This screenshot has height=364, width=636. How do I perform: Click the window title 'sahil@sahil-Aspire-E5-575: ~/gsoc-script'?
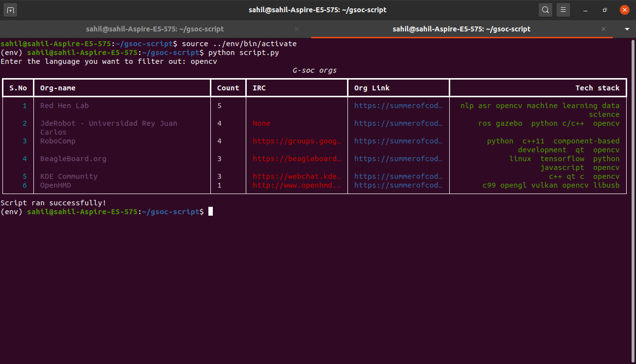pos(318,10)
